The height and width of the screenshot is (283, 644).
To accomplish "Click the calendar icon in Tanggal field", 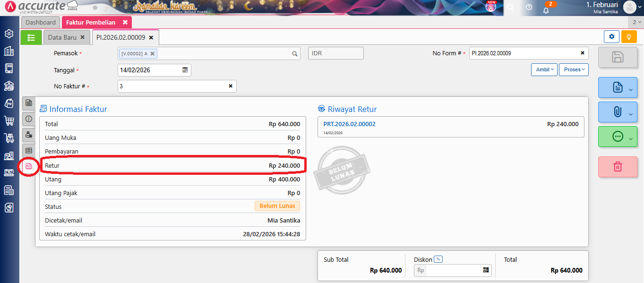I will 185,70.
